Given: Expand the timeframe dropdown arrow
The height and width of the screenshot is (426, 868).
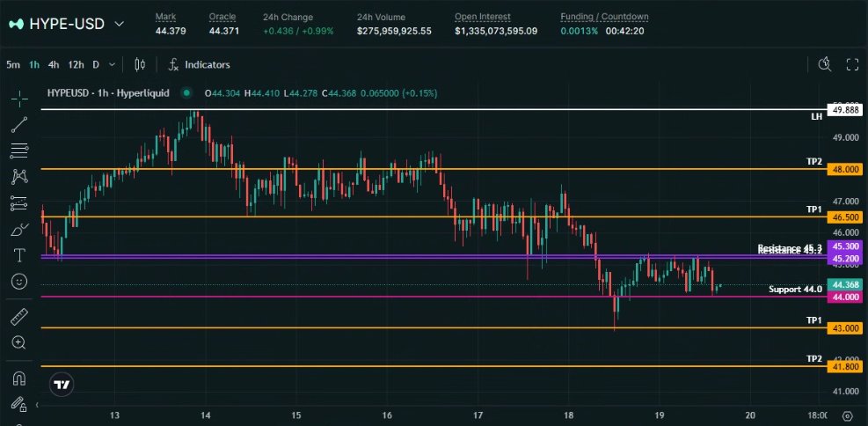Looking at the screenshot, I should (x=112, y=65).
